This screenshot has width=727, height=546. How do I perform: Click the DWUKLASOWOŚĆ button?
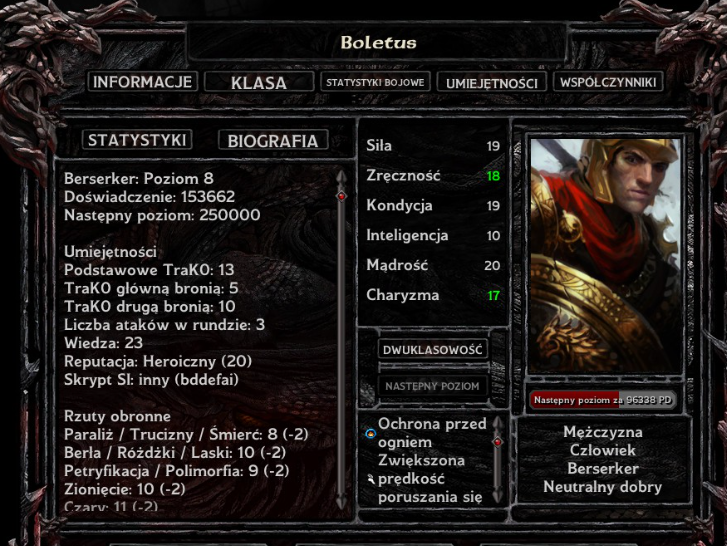433,349
